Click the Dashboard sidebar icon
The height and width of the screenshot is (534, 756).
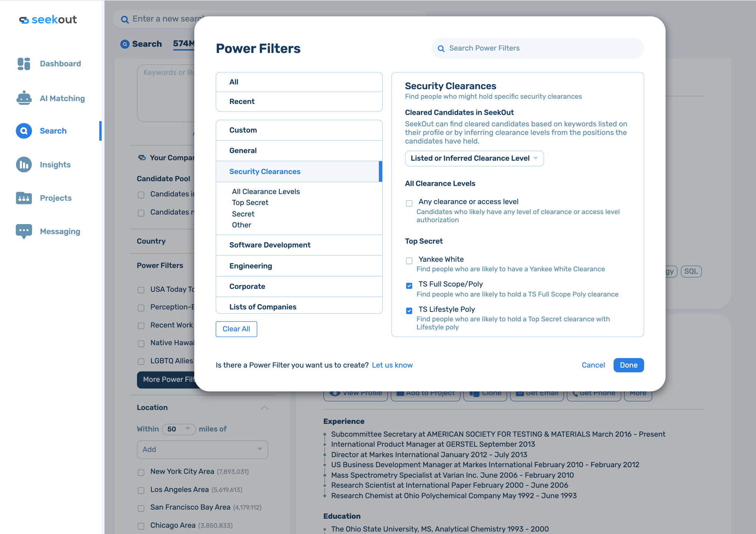(24, 64)
